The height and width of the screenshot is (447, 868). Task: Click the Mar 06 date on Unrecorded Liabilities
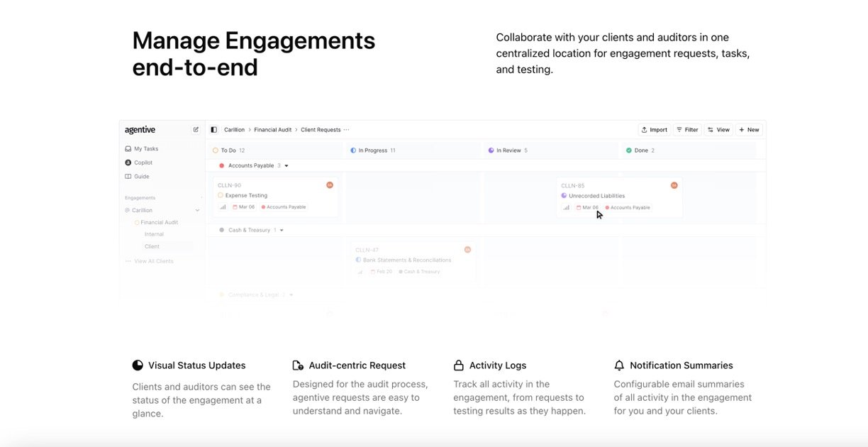click(x=587, y=208)
